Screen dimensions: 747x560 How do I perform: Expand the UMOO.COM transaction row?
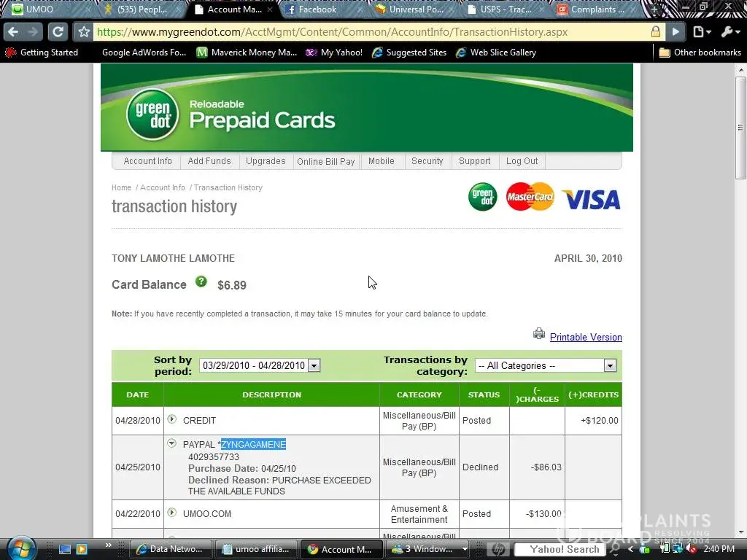[172, 513]
